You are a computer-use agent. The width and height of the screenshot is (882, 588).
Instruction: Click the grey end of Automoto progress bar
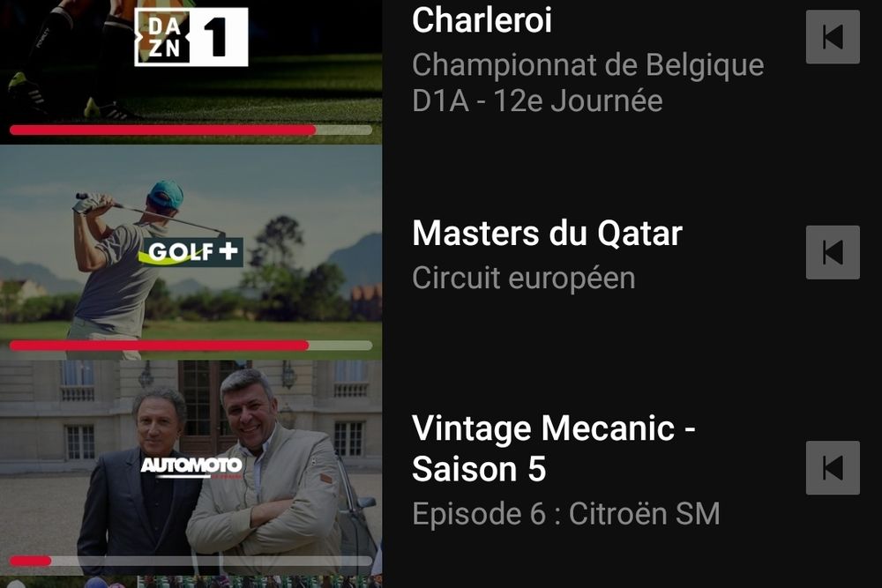[x=212, y=561]
